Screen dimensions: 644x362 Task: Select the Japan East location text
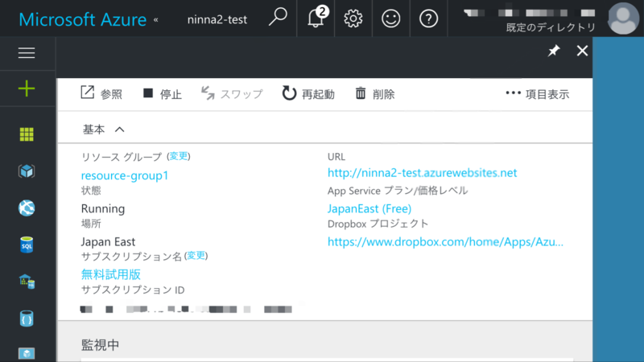108,242
